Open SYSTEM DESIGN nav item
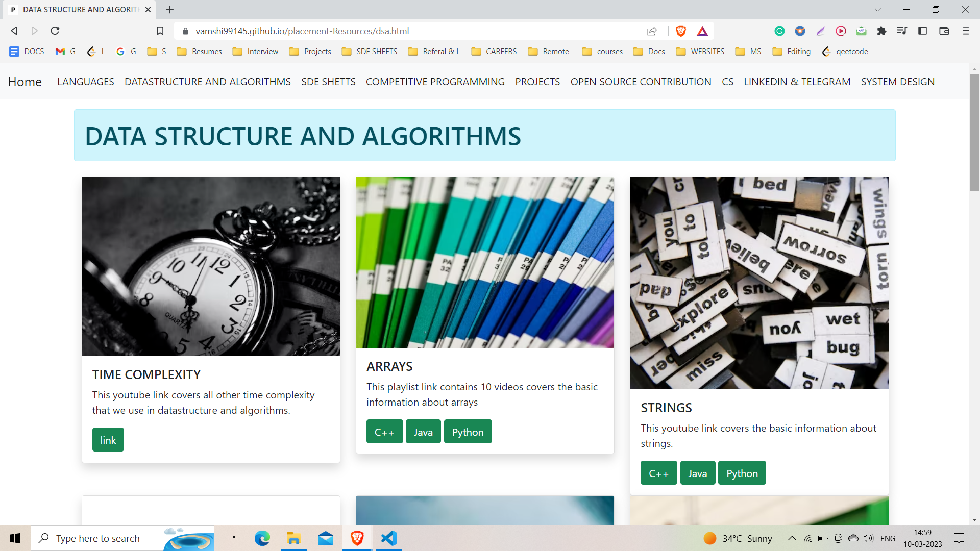The image size is (980, 551). (x=898, y=82)
